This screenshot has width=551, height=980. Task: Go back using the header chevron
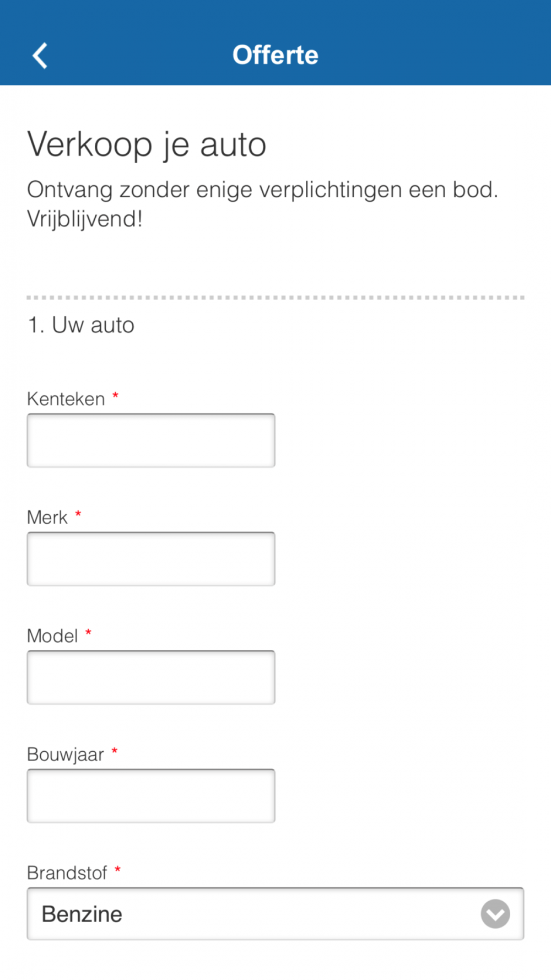40,56
